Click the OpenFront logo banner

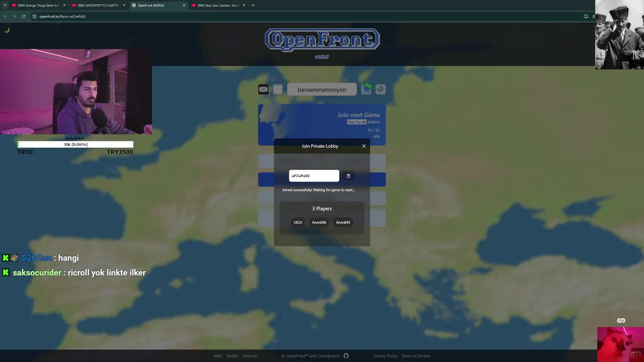(x=322, y=40)
